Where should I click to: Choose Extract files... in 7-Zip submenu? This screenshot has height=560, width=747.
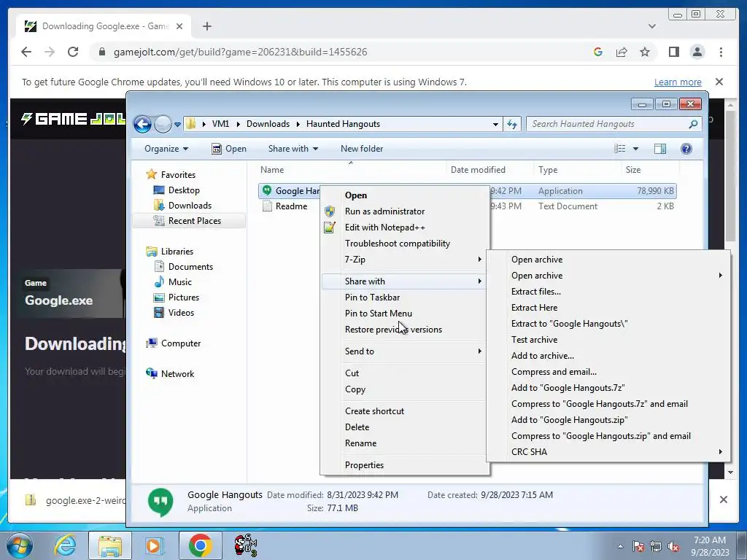coord(608,292)
